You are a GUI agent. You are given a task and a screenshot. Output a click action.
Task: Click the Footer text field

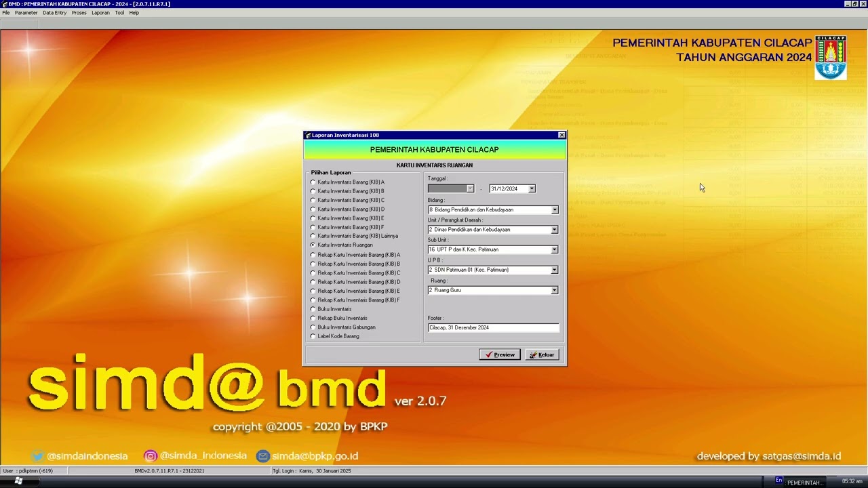coord(493,327)
